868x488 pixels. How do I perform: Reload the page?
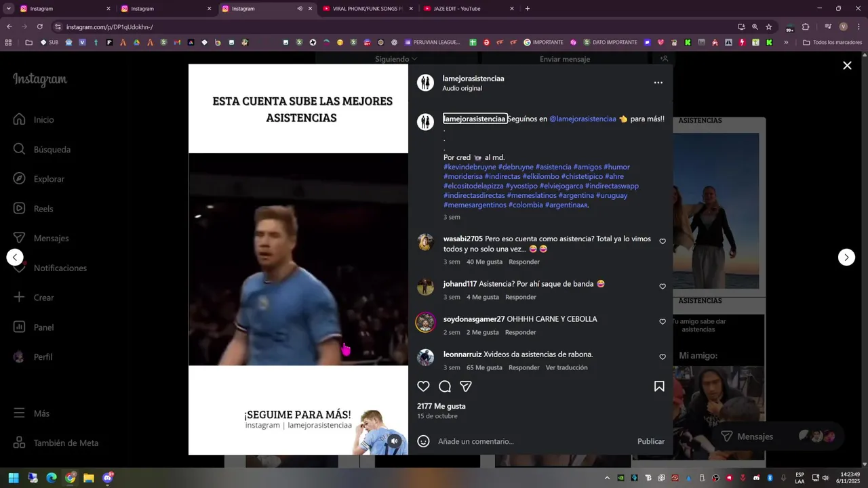point(40,26)
